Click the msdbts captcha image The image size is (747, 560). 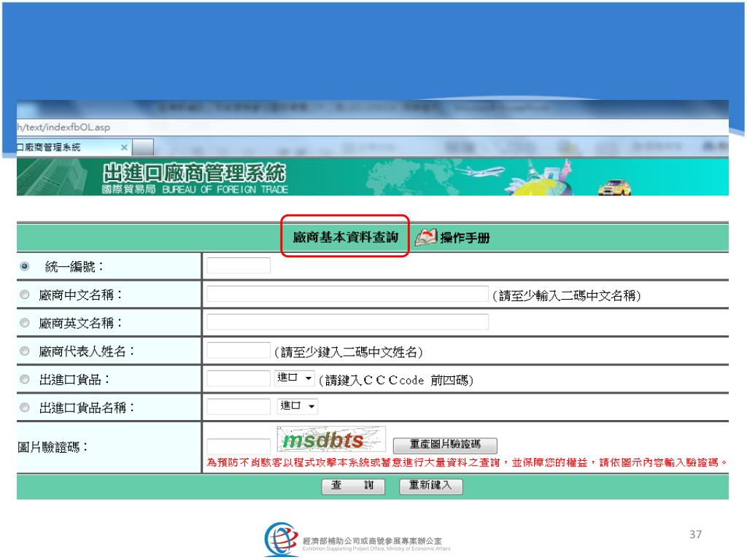pos(332,439)
